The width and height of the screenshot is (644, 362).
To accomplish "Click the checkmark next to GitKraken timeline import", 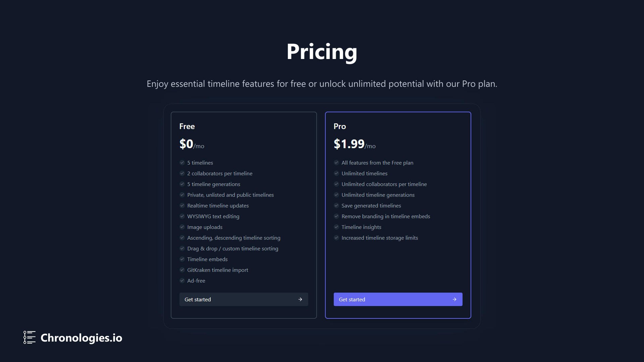I will point(182,270).
